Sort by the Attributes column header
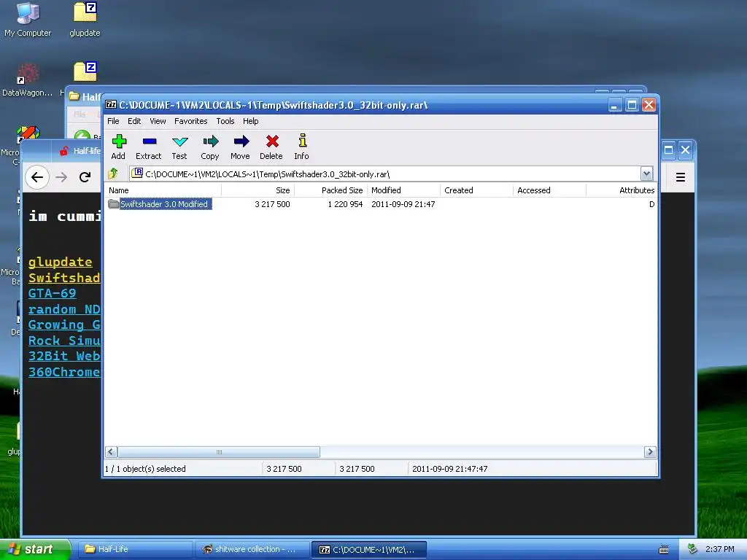Image resolution: width=747 pixels, height=560 pixels. 622,190
